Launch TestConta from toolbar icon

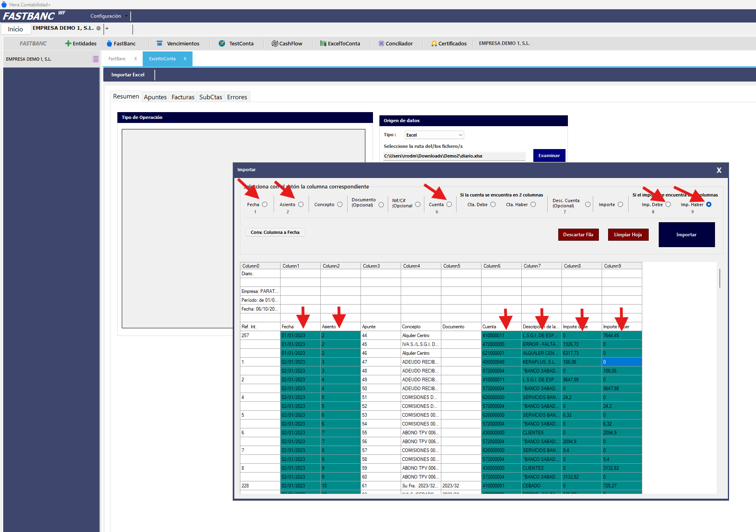click(222, 43)
